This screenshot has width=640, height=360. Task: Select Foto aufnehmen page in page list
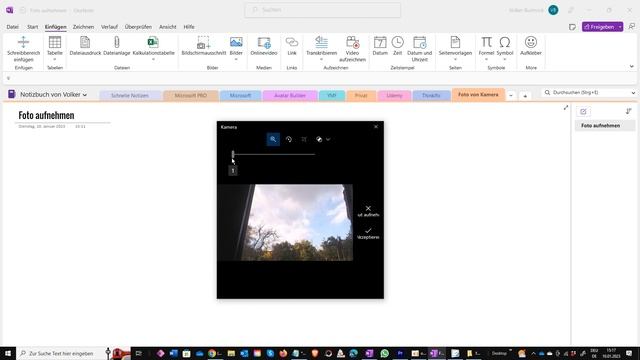(604, 126)
